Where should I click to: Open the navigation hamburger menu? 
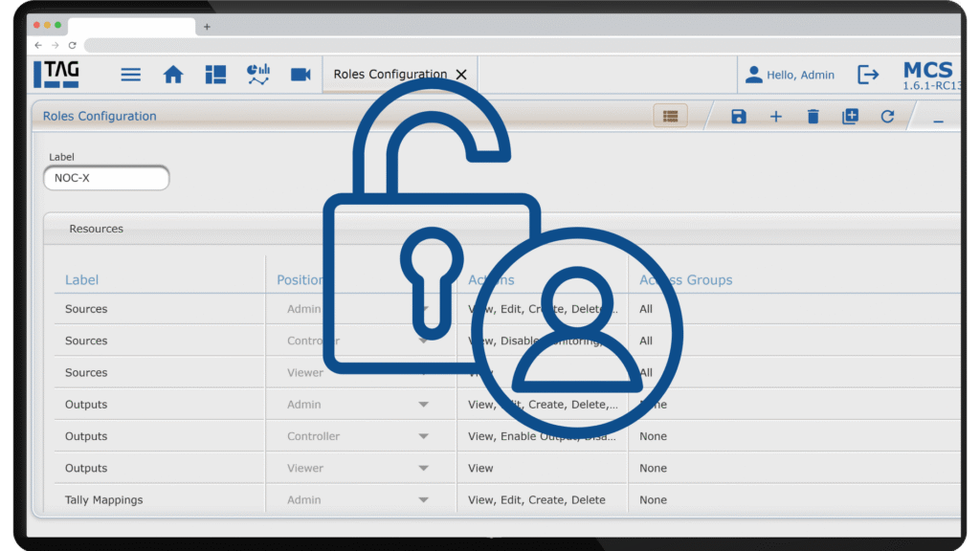pyautogui.click(x=130, y=74)
